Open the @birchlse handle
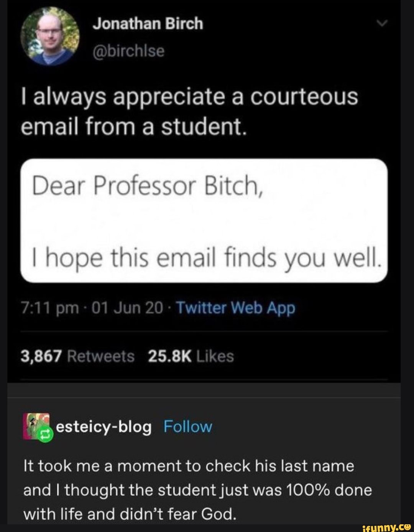Screen dimensions: 414x532 coord(129,50)
